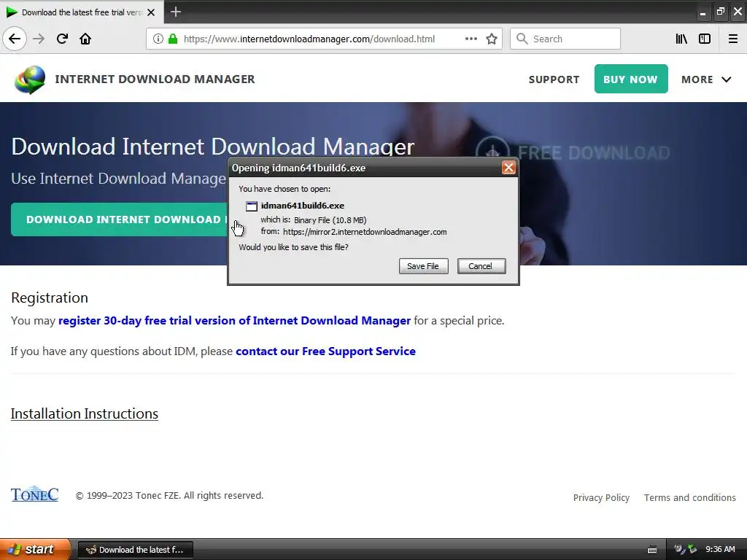Show site information icon in address bar

[x=158, y=39]
